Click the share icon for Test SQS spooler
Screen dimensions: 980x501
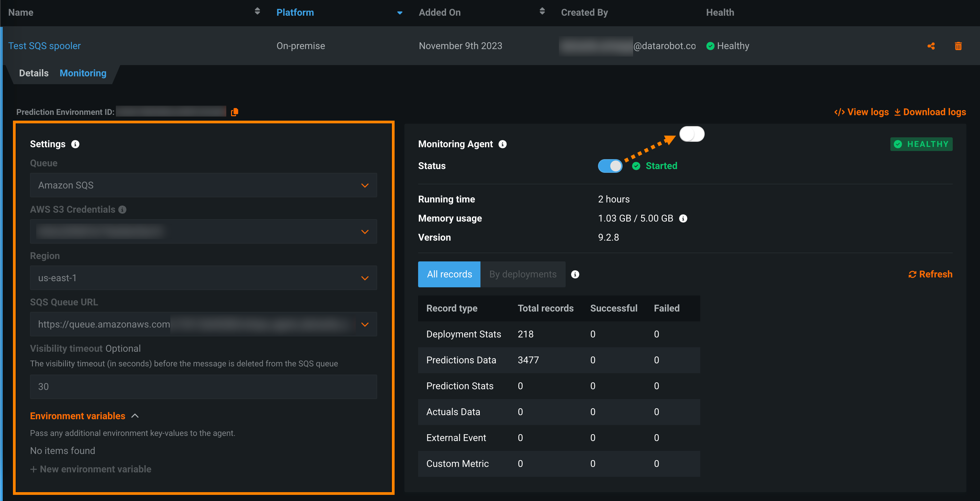click(x=931, y=46)
